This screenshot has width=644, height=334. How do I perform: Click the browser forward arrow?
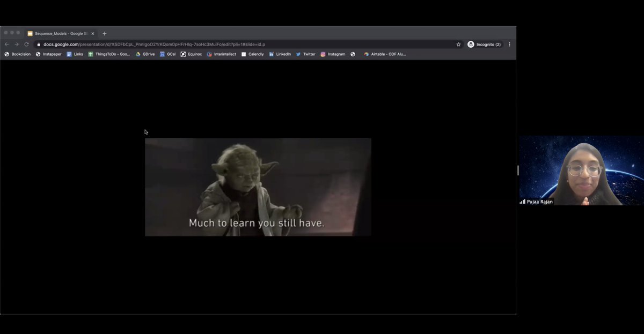tap(17, 44)
